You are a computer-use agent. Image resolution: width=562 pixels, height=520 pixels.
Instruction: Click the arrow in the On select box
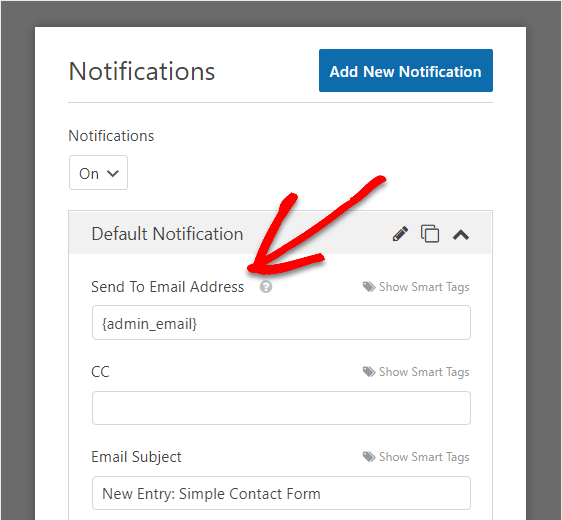(x=113, y=173)
